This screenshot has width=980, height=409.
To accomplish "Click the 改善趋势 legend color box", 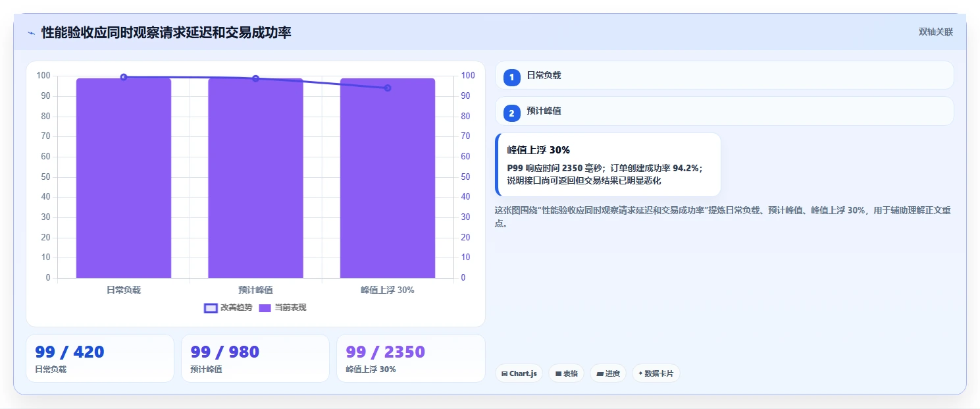I will click(x=211, y=308).
